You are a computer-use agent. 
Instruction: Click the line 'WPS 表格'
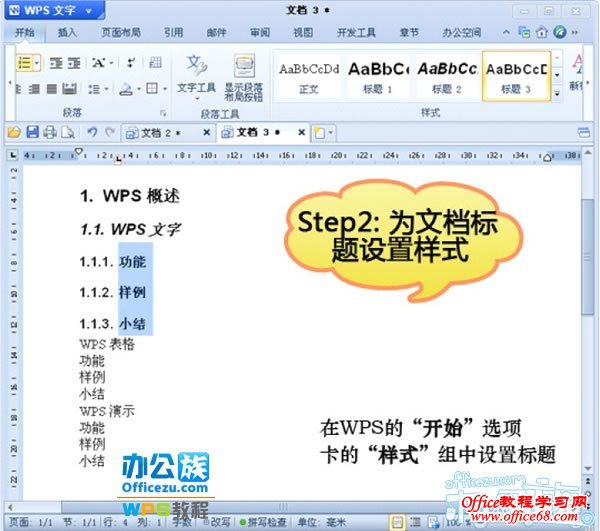click(x=107, y=344)
